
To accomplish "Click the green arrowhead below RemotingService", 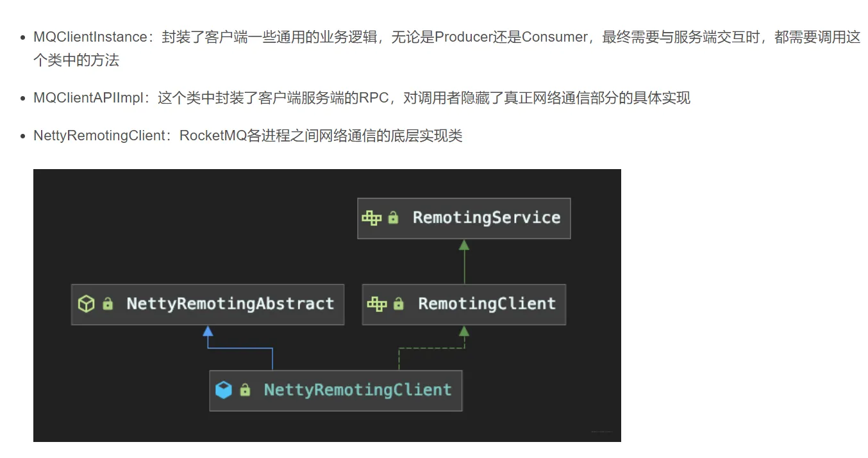I will 464,245.
